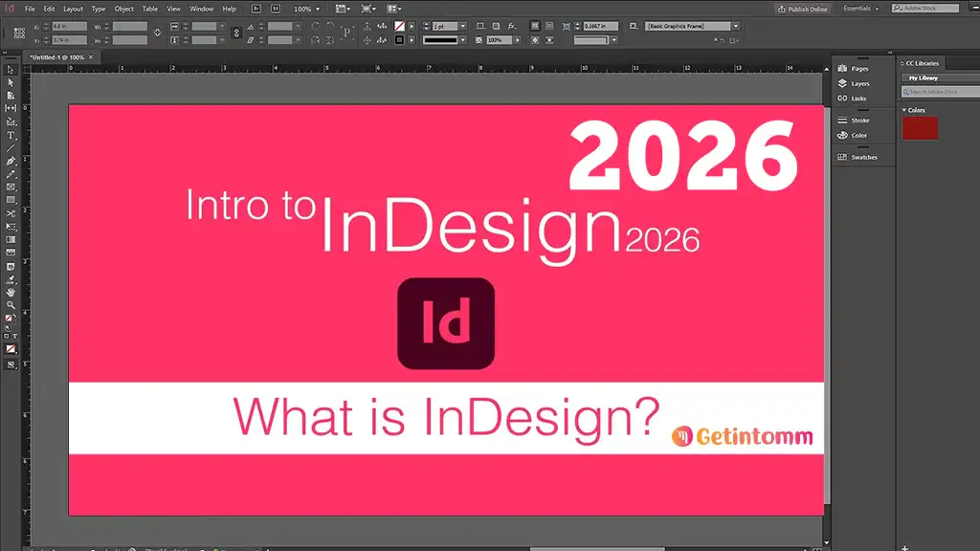980x551 pixels.
Task: Open the Type menu
Action: click(x=99, y=9)
